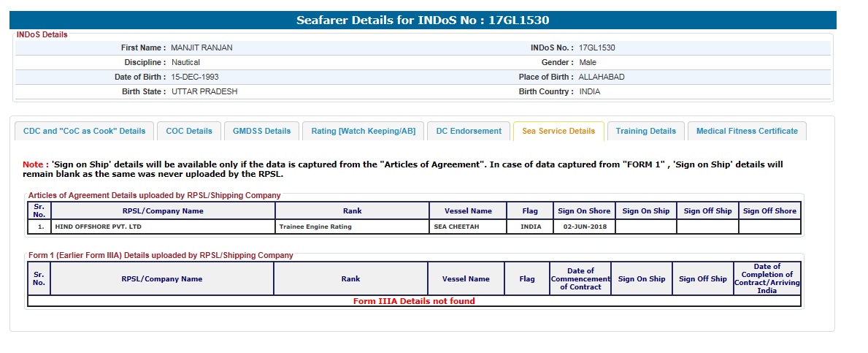Click the Place of Birth value ALLAHABAD

pyautogui.click(x=602, y=77)
